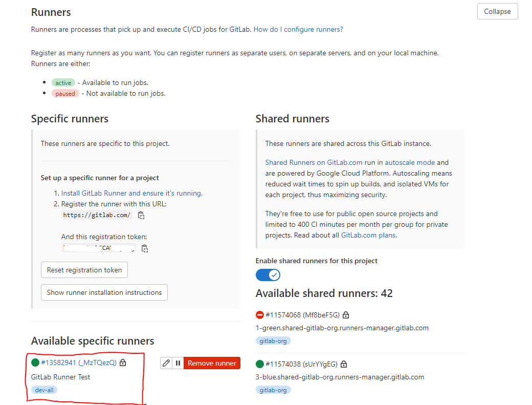Disable shared runners for this project
Screen dimensions: 532x405
pyautogui.click(x=268, y=275)
